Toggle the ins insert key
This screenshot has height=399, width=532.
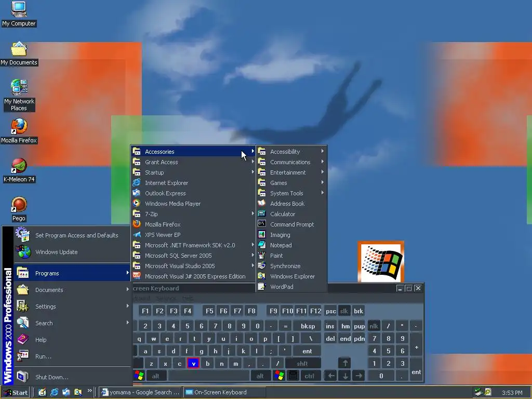(x=330, y=326)
